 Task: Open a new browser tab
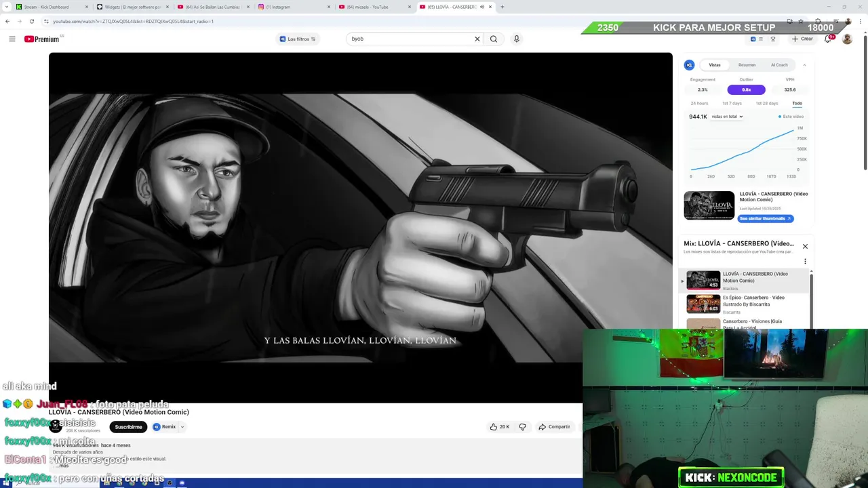click(502, 7)
